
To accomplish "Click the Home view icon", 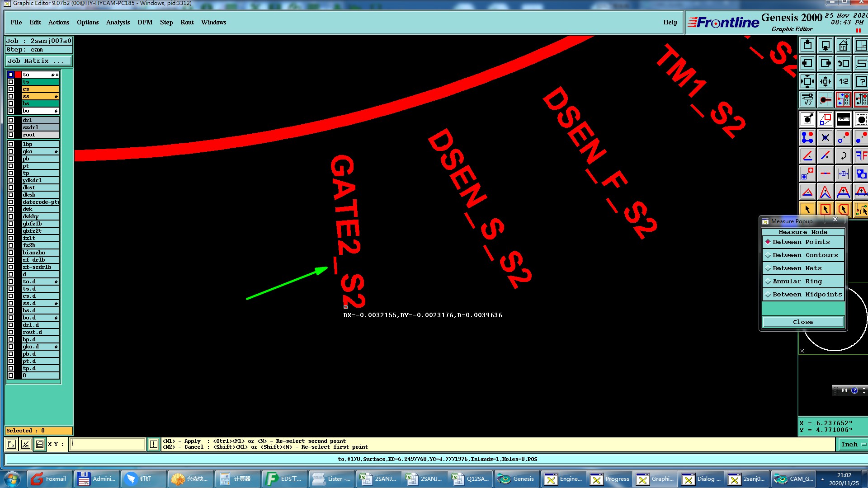I will click(843, 46).
